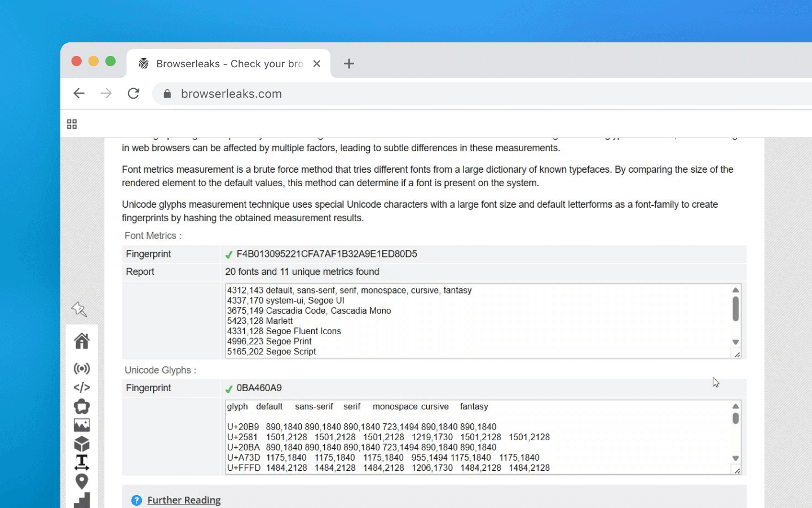This screenshot has height=508, width=812.
Task: Open the staircase icon in sidebar
Action: (x=82, y=500)
